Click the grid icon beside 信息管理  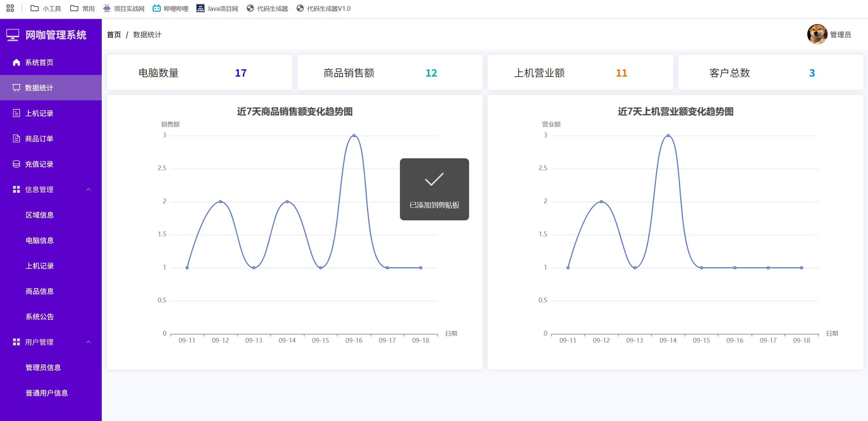[x=16, y=189]
